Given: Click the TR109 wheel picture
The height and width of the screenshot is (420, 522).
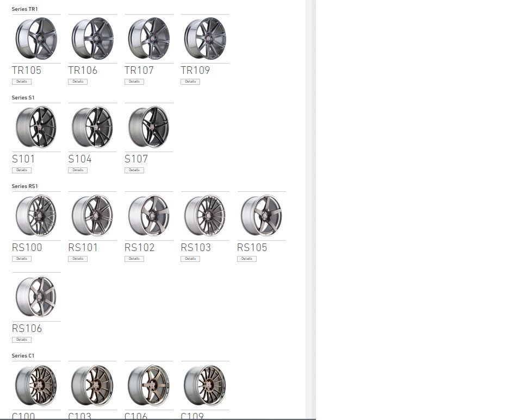Looking at the screenshot, I should (205, 39).
